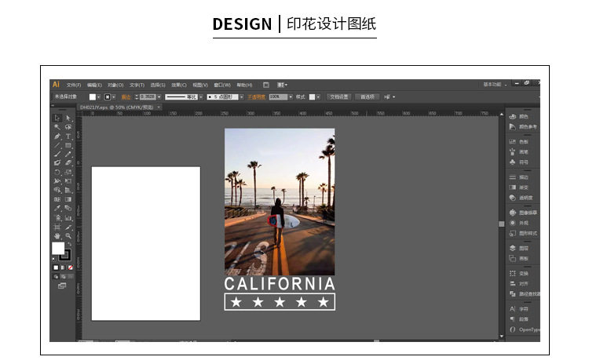Viewport: 589px width, 364px height.
Task: Open the brush definition dropdown
Action: coord(242,97)
